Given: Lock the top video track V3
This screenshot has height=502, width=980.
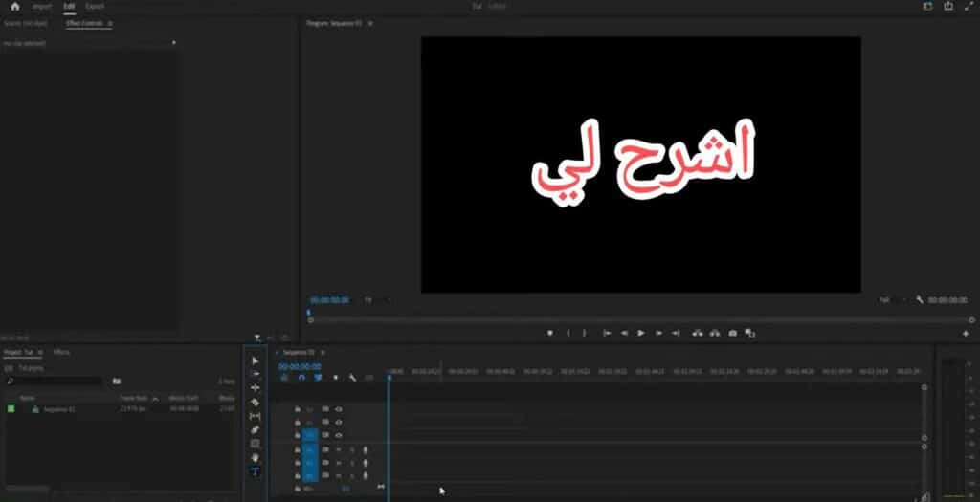Looking at the screenshot, I should [x=298, y=409].
